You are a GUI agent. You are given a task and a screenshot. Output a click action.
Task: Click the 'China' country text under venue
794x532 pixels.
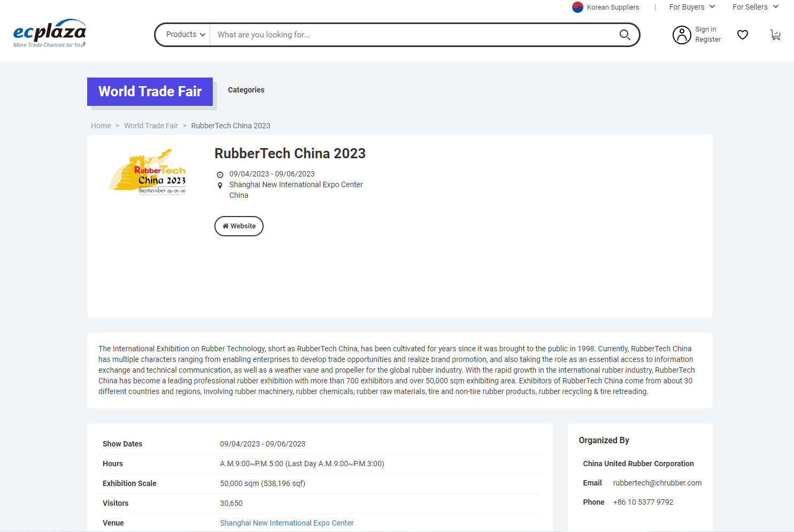[239, 195]
